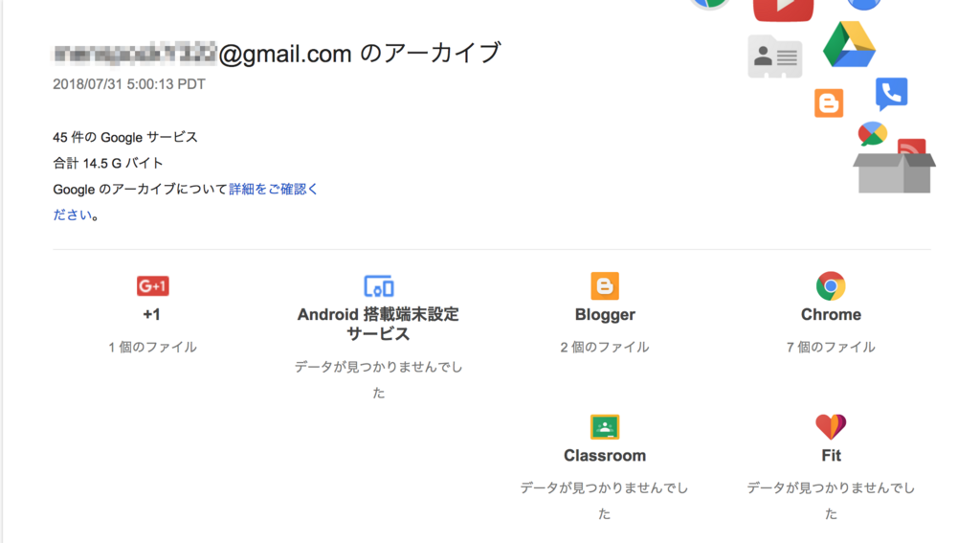
Task: Open the Blogger heading
Action: click(605, 315)
